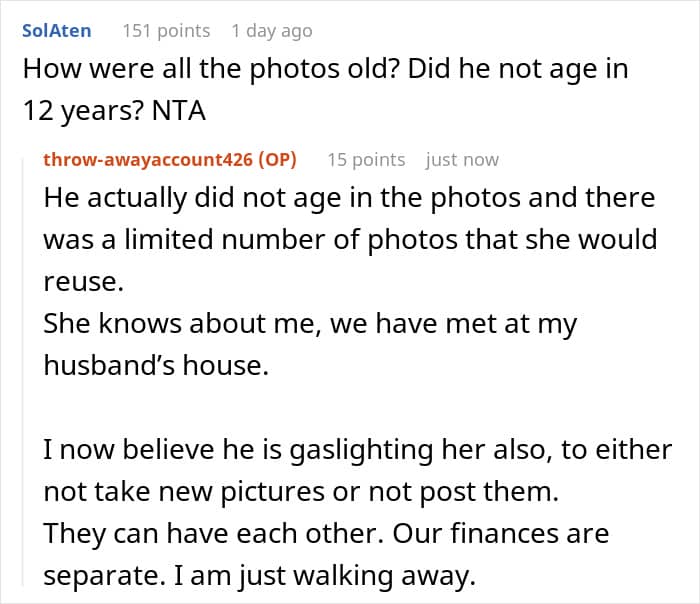Click the '12 years?' text
The height and width of the screenshot is (604, 700).
82,112
